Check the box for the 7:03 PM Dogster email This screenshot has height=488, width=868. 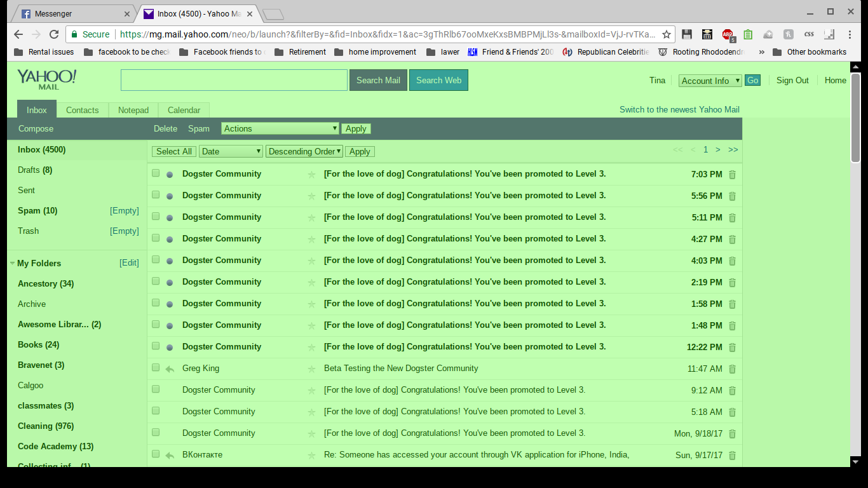coord(156,173)
